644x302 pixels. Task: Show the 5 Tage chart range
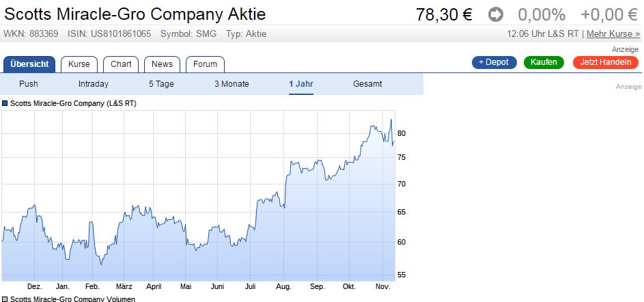click(161, 84)
